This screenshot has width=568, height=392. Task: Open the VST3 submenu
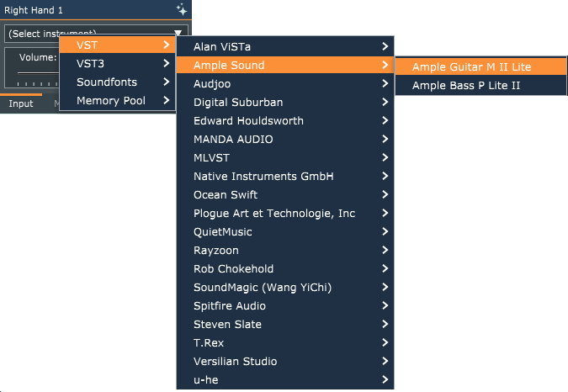118,63
